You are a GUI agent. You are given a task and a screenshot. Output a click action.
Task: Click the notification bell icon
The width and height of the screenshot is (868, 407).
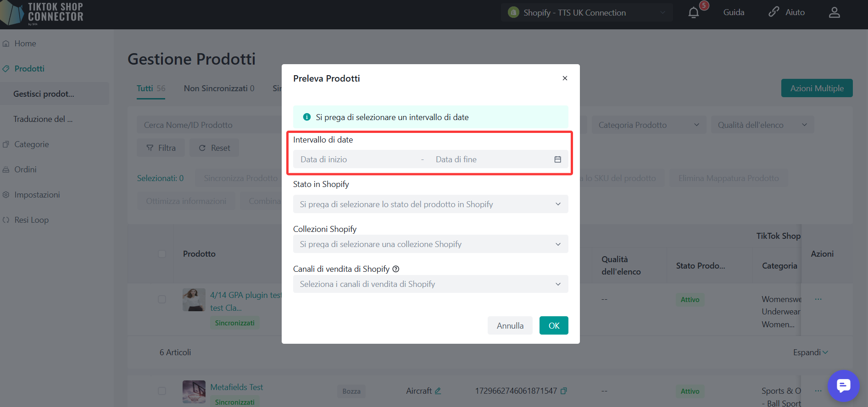click(x=694, y=12)
